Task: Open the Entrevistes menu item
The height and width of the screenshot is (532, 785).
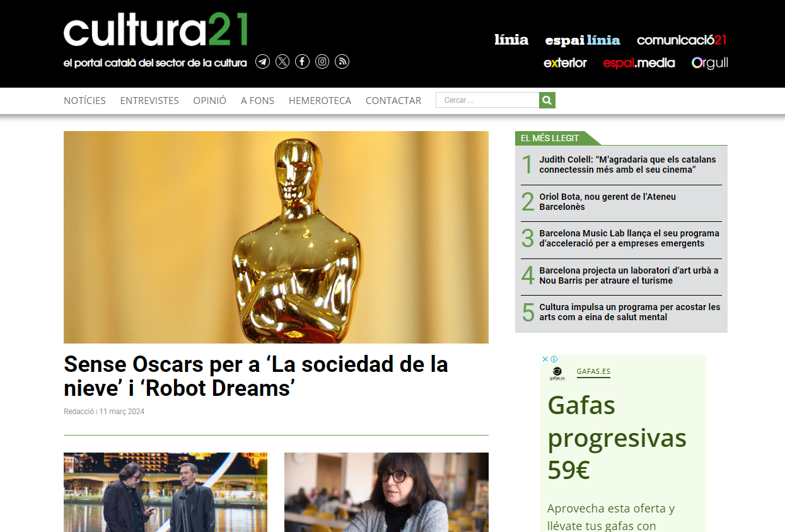Action: 149,100
